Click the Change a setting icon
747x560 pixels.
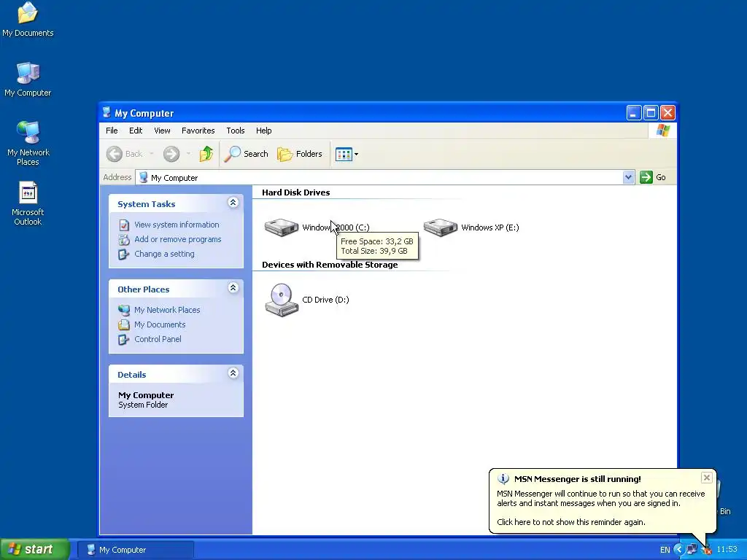click(124, 254)
